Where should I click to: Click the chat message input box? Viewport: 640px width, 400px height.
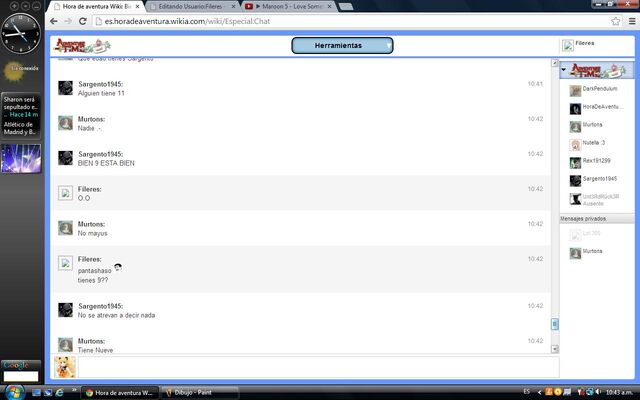pyautogui.click(x=318, y=367)
